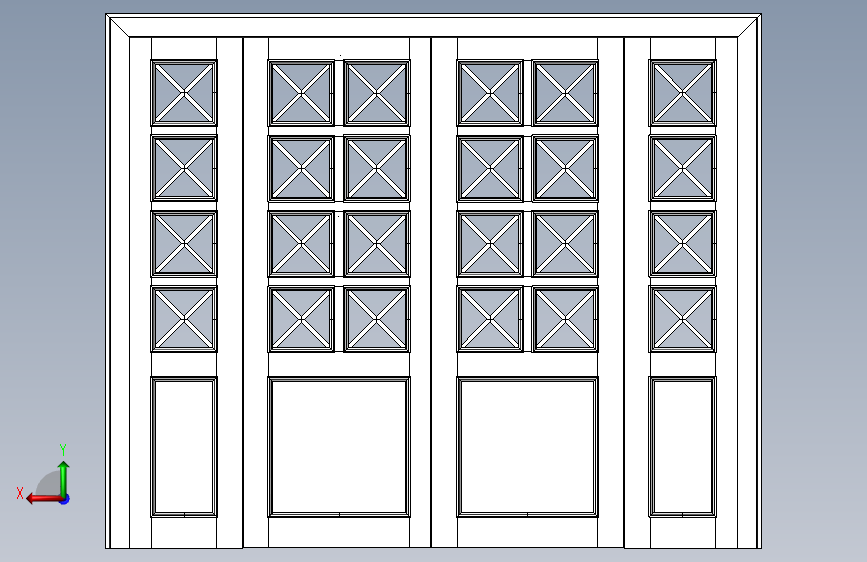Click the red X axis arrow of the triad
This screenshot has width=867, height=562.
[x=43, y=499]
